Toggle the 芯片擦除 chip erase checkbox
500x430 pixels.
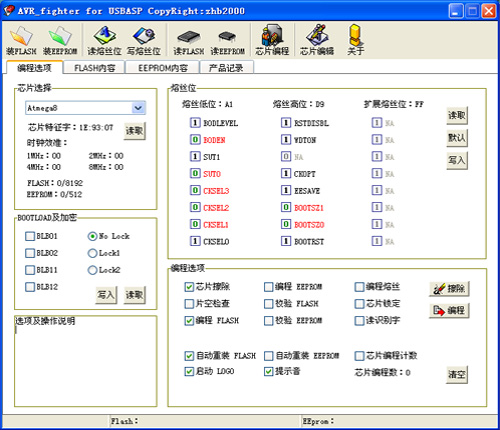[x=189, y=287]
